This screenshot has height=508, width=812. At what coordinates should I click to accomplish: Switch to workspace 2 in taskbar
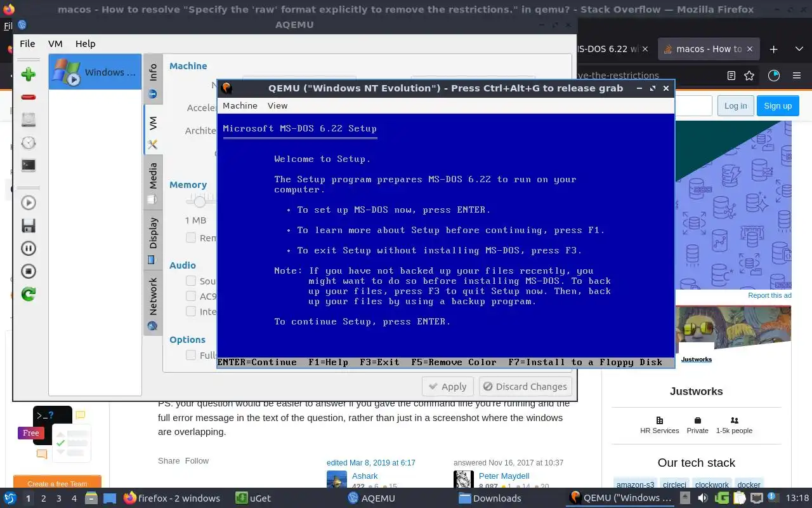[43, 498]
